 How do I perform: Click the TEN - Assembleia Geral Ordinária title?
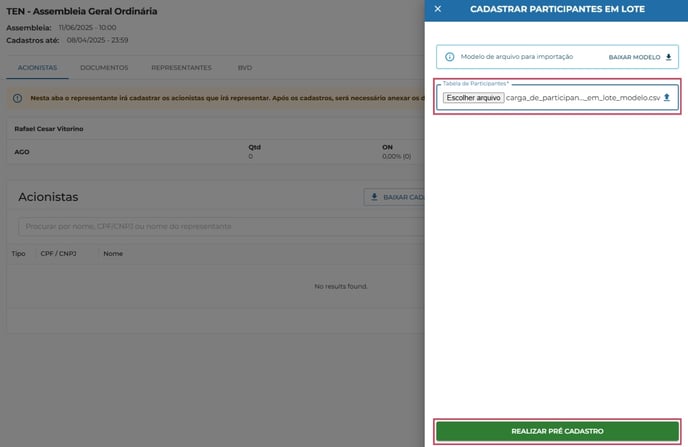tap(82, 11)
